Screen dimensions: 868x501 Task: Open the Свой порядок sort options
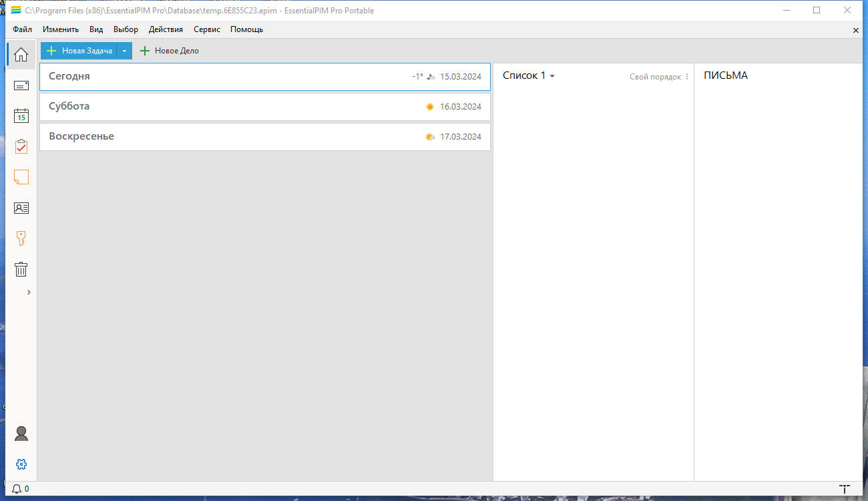pyautogui.click(x=659, y=77)
